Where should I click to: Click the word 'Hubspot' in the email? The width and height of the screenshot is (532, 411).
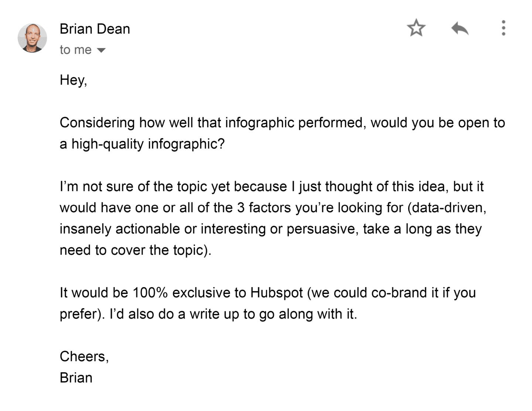pyautogui.click(x=277, y=293)
